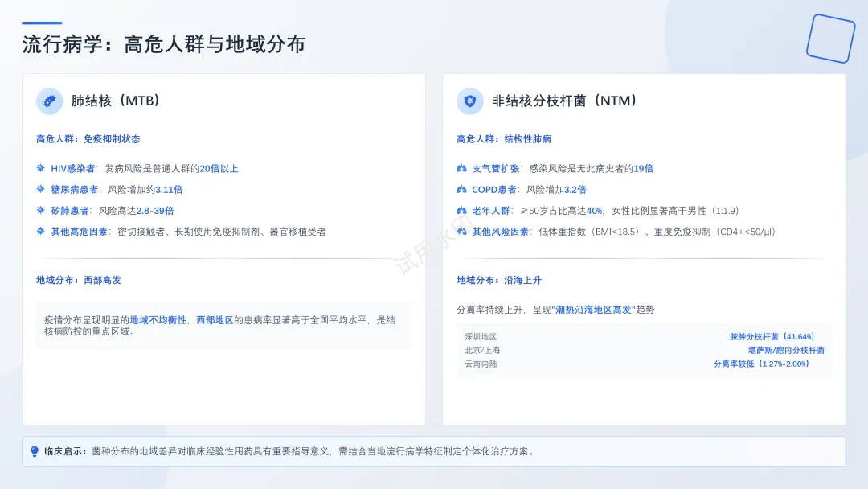
Task: Click the value 堪萨斯/胞内分枝杆菌
Action: click(786, 351)
